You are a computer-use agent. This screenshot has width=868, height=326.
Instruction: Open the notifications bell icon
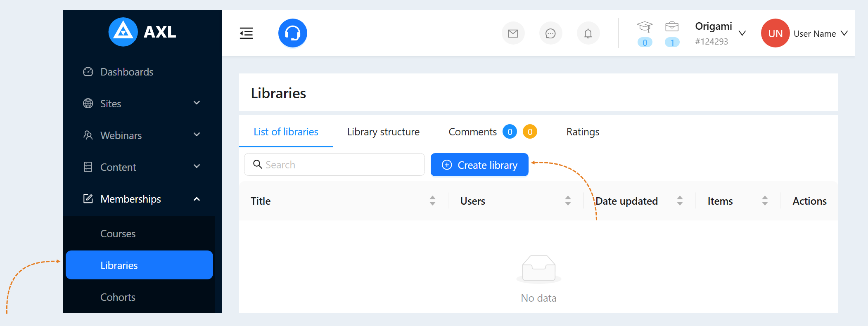click(x=588, y=33)
